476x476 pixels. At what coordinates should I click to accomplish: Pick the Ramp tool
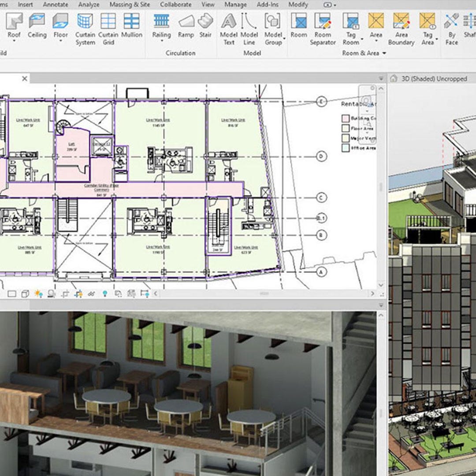pos(186,26)
